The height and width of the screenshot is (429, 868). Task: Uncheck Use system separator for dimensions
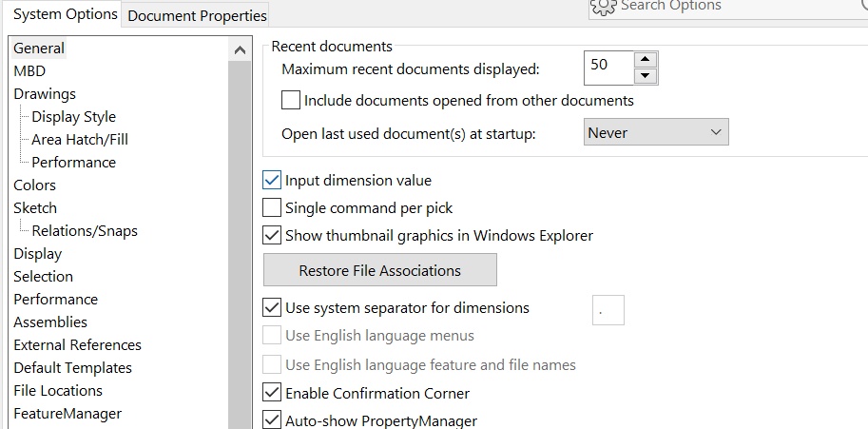[x=272, y=308]
